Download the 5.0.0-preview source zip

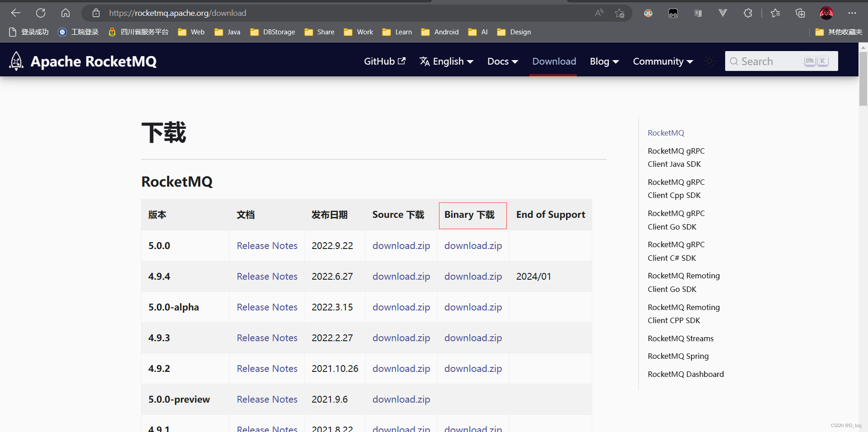(401, 399)
